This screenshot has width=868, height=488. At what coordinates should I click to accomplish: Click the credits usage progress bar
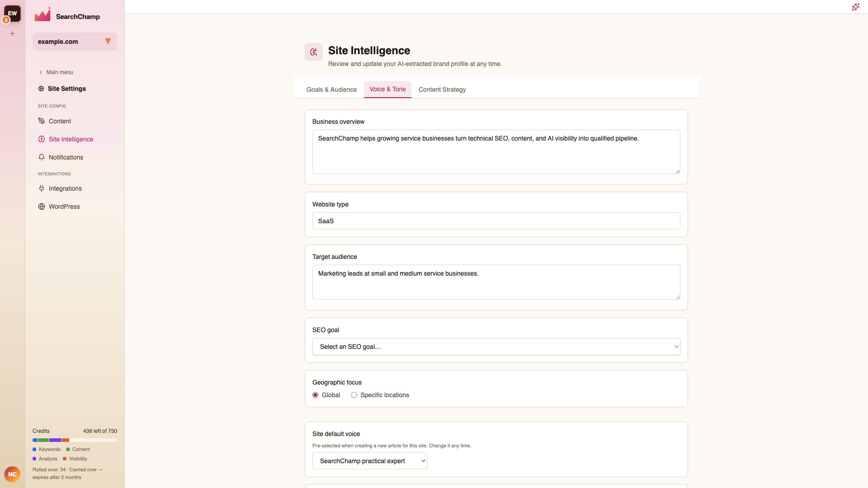coord(75,440)
